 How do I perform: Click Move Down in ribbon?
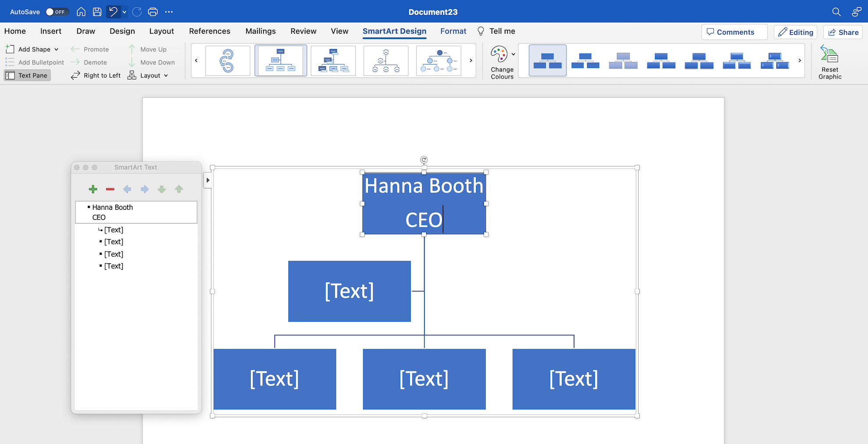coord(151,62)
